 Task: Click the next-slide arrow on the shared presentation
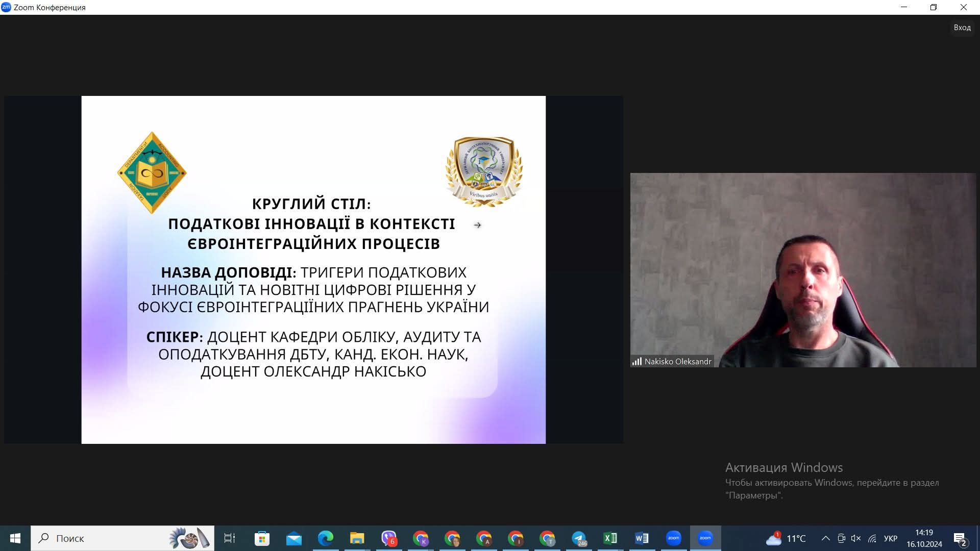(x=477, y=225)
